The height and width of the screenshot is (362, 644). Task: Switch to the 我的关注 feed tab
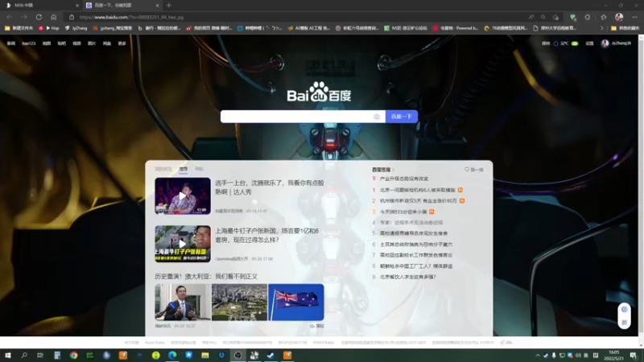pyautogui.click(x=163, y=169)
